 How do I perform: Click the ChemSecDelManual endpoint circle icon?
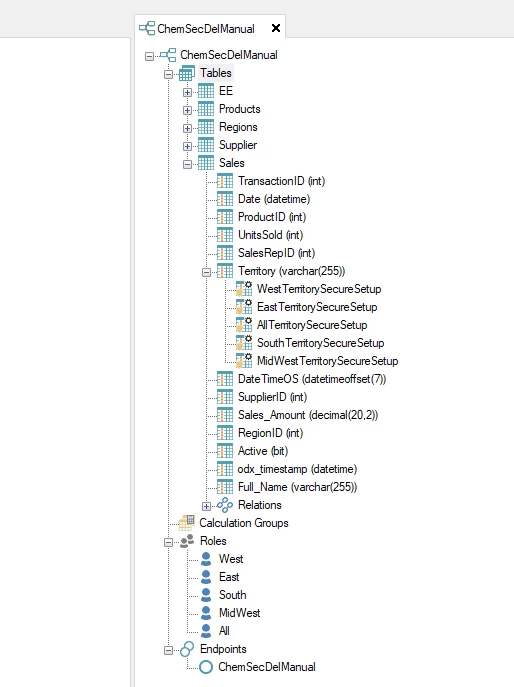coord(206,667)
